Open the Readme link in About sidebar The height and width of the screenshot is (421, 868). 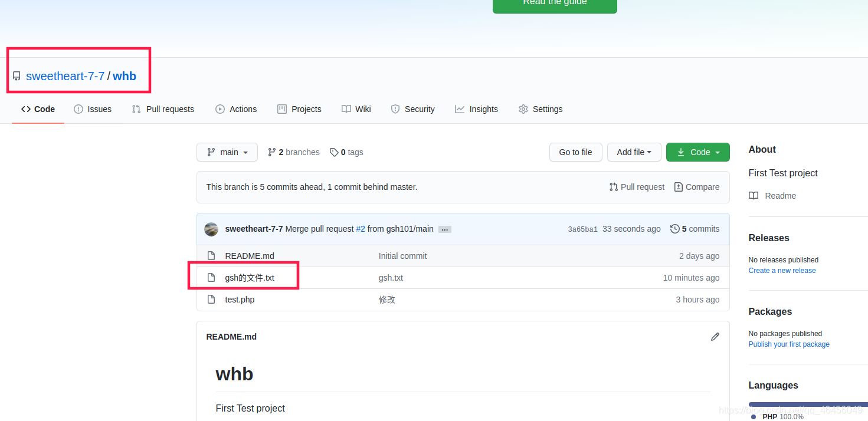[x=772, y=196]
